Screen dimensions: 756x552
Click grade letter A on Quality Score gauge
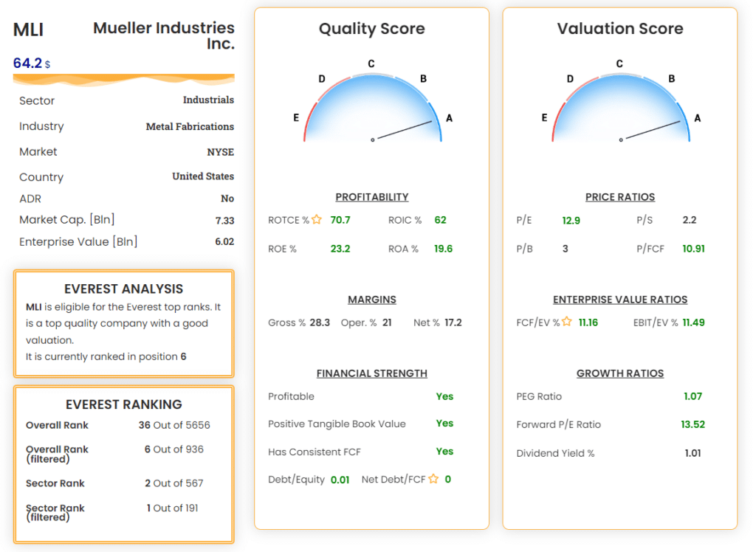(449, 118)
